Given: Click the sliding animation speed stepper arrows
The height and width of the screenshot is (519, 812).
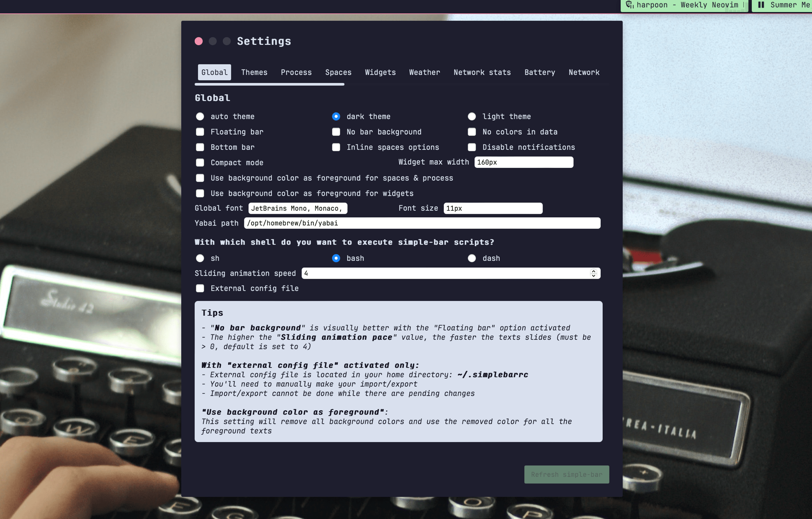Looking at the screenshot, I should click(593, 273).
